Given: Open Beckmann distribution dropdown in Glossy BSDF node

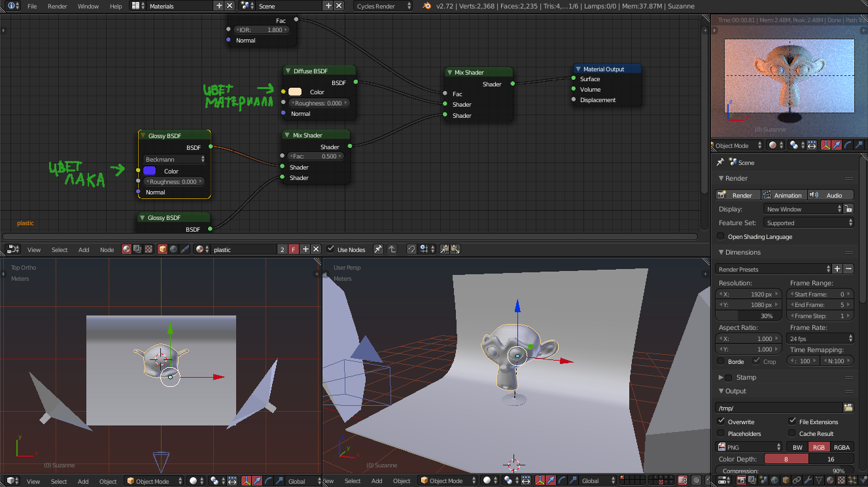Looking at the screenshot, I should point(175,159).
